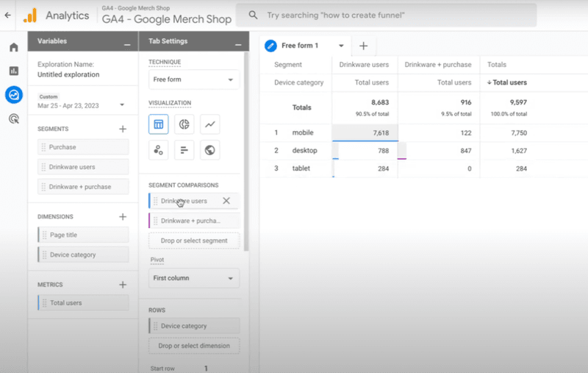
Task: Select the Drinkware + purchase segment variable
Action: tap(83, 187)
